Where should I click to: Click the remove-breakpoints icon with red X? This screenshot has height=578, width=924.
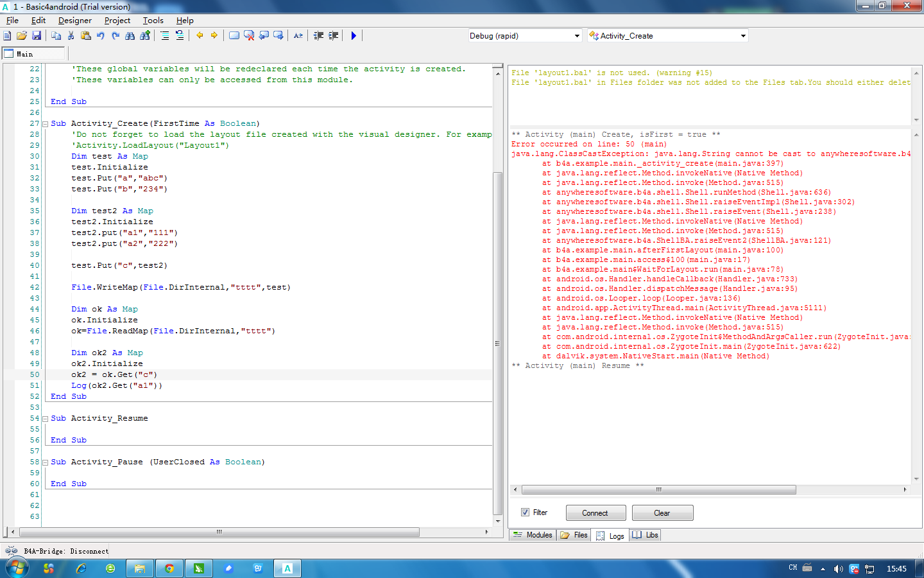(x=249, y=36)
